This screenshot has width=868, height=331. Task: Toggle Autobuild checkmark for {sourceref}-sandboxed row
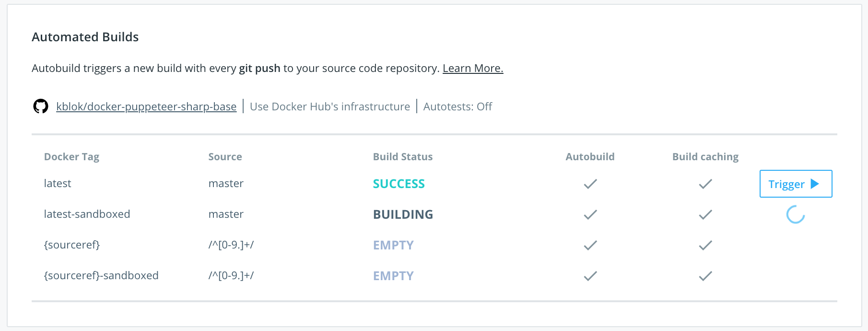click(x=590, y=276)
